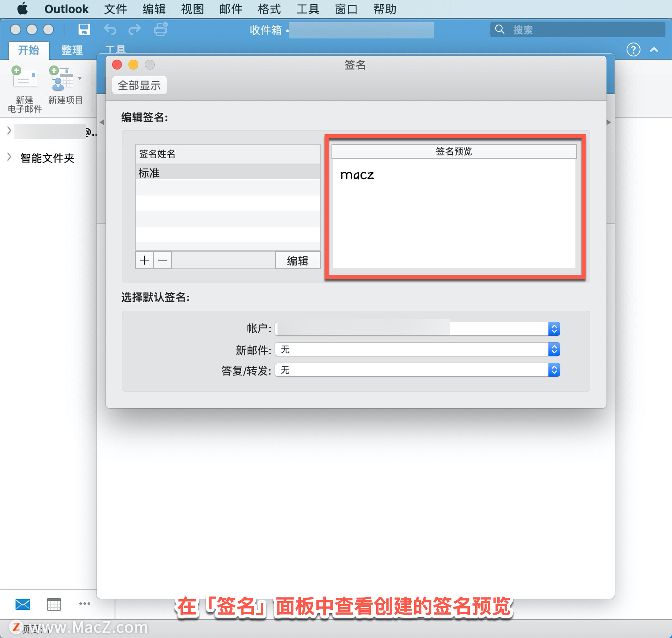Open the 新建项目 dropdown arrow
The height and width of the screenshot is (638, 672).
(80, 78)
